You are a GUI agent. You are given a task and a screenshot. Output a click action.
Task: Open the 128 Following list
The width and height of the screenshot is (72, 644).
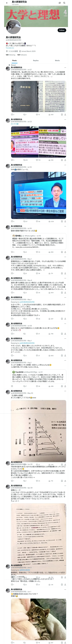click(x=10, y=55)
